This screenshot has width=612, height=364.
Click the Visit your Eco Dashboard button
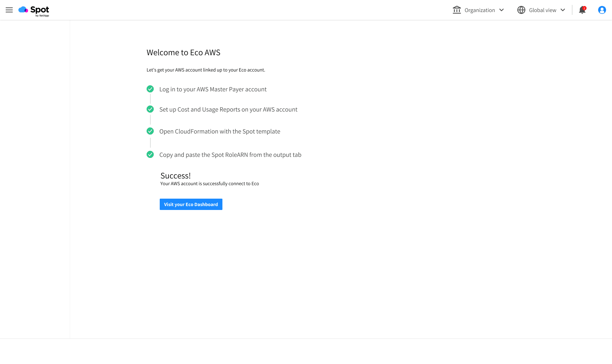click(x=191, y=204)
